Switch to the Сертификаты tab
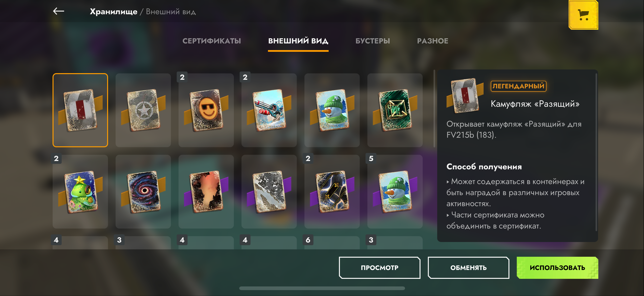 pyautogui.click(x=211, y=41)
